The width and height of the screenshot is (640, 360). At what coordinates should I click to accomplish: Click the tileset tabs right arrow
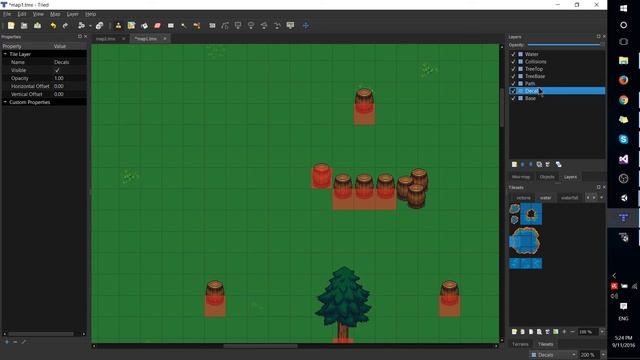tap(594, 198)
